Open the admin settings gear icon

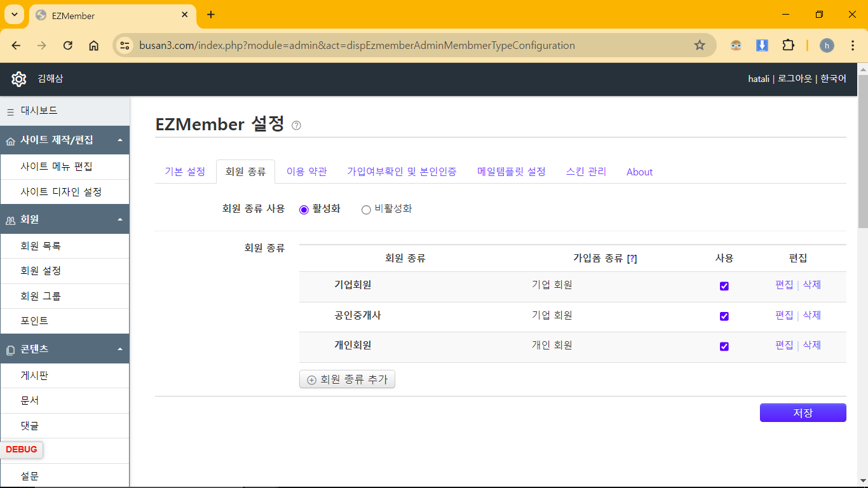18,79
